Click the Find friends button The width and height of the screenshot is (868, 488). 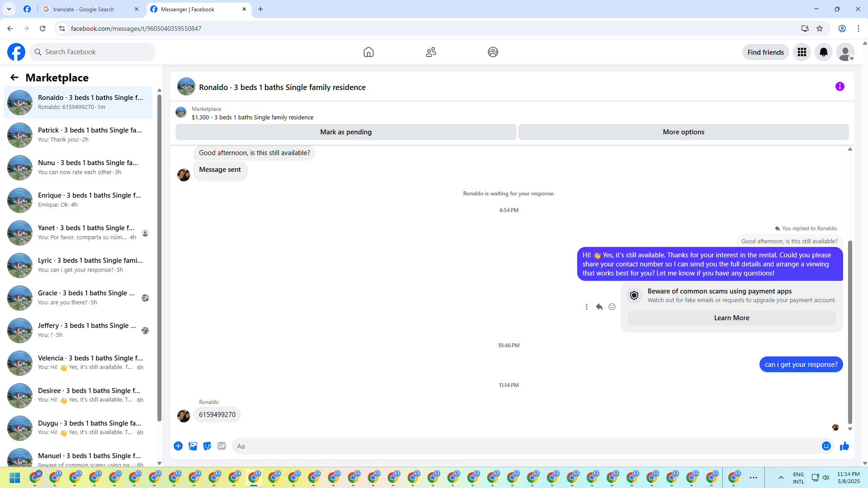click(765, 52)
